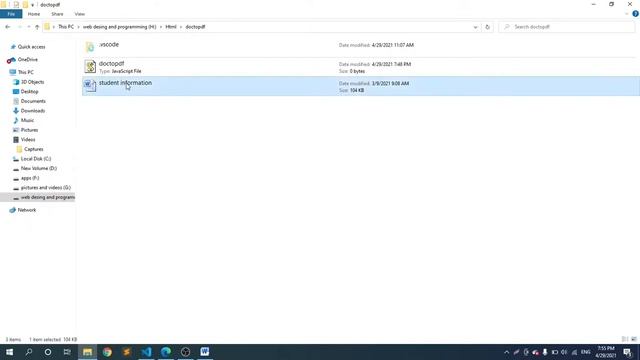Switch to OBS Studio on taskbar
This screenshot has height=360, width=640.
pos(185,352)
